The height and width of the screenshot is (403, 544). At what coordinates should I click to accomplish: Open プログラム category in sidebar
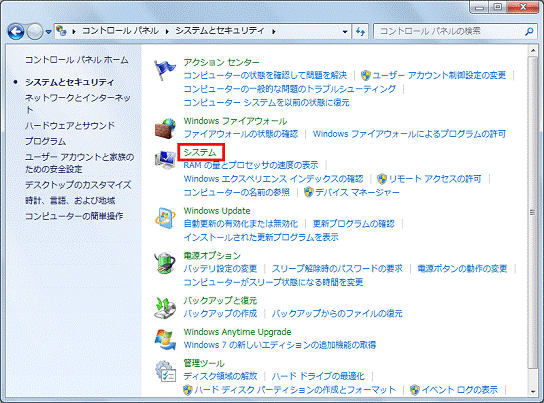click(x=45, y=142)
